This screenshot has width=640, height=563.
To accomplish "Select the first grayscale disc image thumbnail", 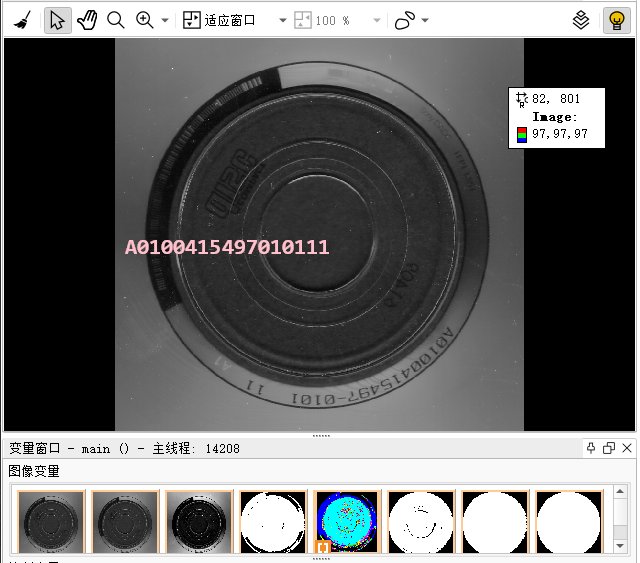I will [51, 522].
